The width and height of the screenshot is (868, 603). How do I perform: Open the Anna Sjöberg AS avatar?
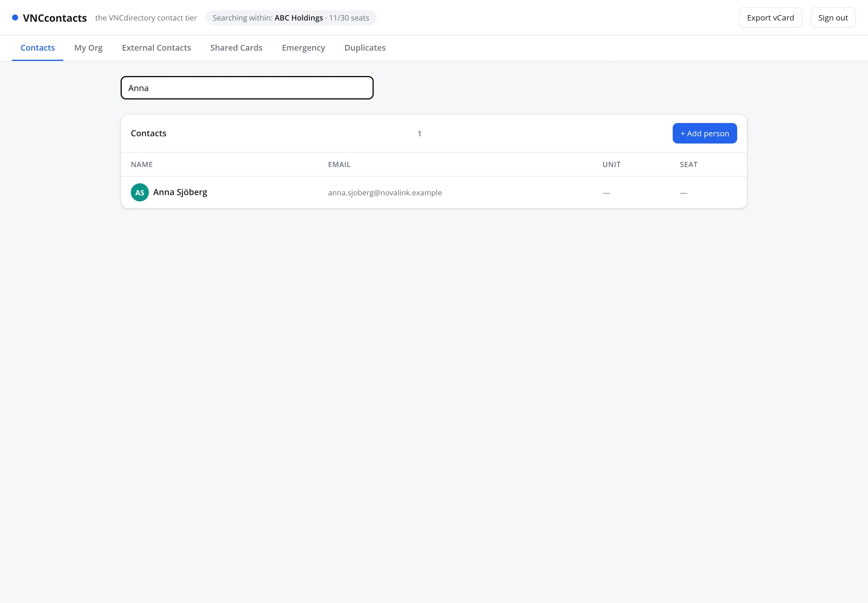[140, 192]
